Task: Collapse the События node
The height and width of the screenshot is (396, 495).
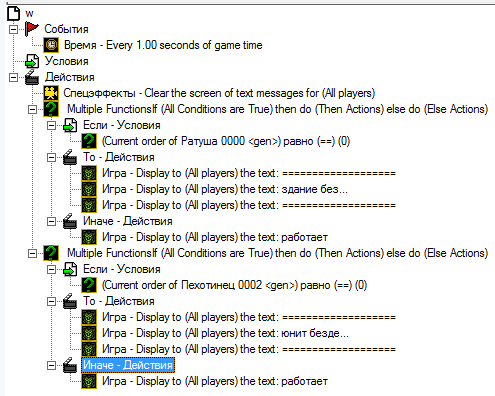Action: tap(13, 29)
